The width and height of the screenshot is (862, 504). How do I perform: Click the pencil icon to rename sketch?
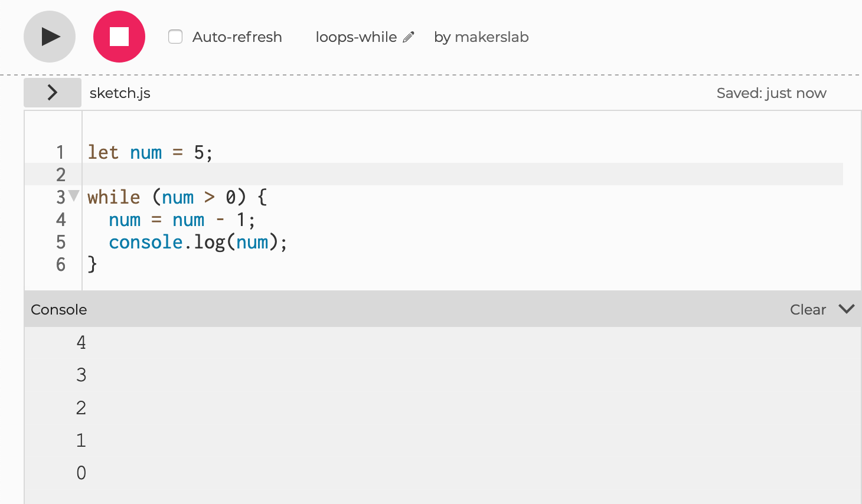point(409,37)
